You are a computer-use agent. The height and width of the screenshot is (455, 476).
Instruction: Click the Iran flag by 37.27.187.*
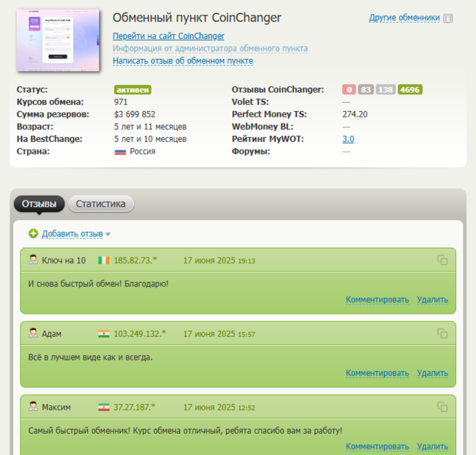(x=104, y=408)
